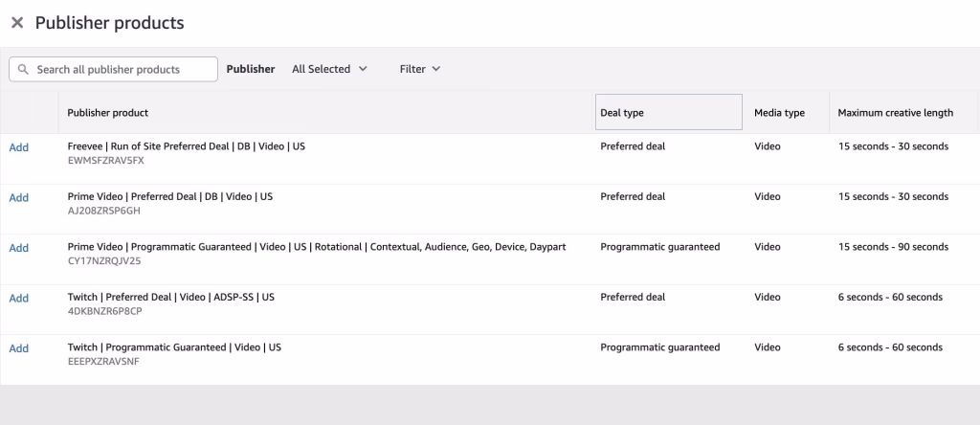
Task: Select product ID EWMSFZRAV5FX
Action: [105, 161]
